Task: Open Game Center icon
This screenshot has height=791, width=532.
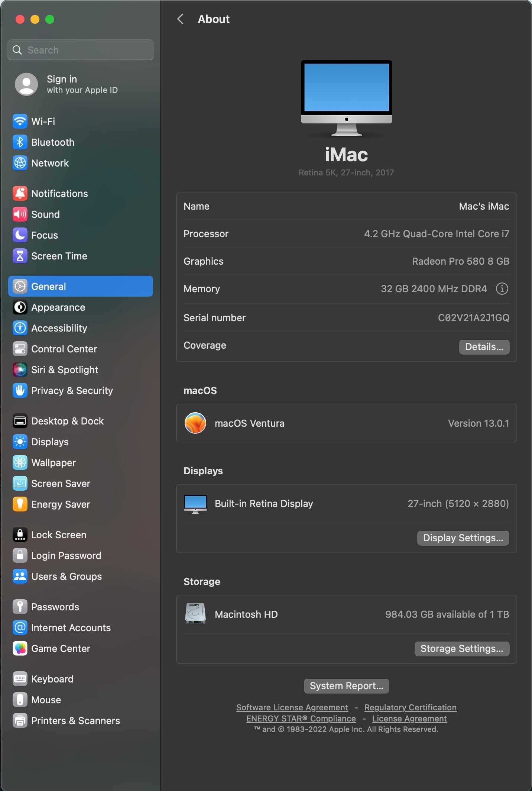Action: click(x=20, y=648)
